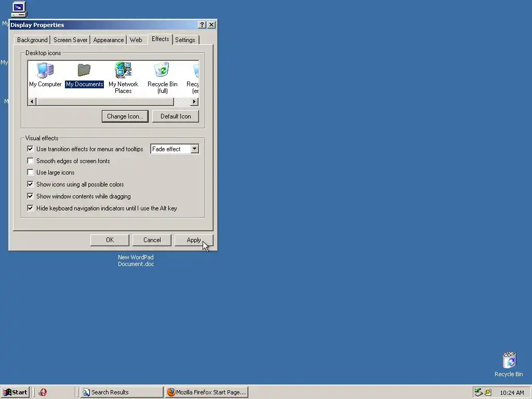Viewport: 532px width, 399px height.
Task: Click New WordPad Document.doc on desktop
Action: (136, 261)
